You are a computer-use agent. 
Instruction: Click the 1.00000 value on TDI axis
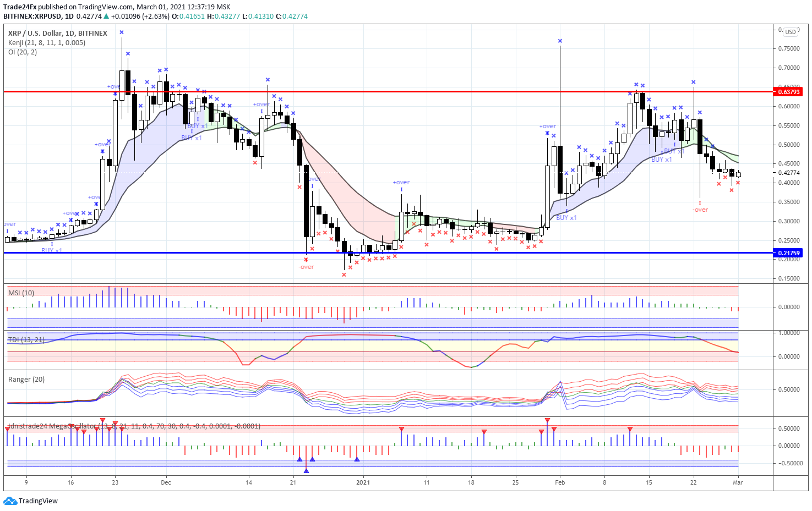pyautogui.click(x=789, y=333)
